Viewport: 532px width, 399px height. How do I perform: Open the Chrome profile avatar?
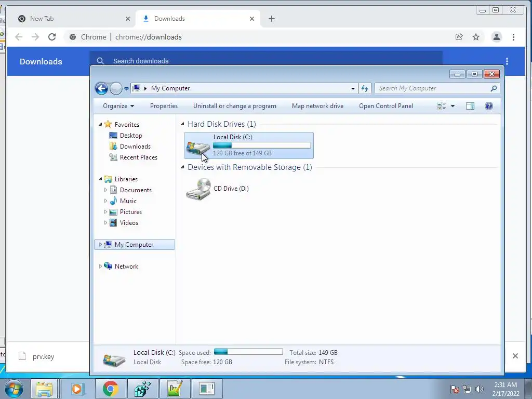(x=496, y=37)
